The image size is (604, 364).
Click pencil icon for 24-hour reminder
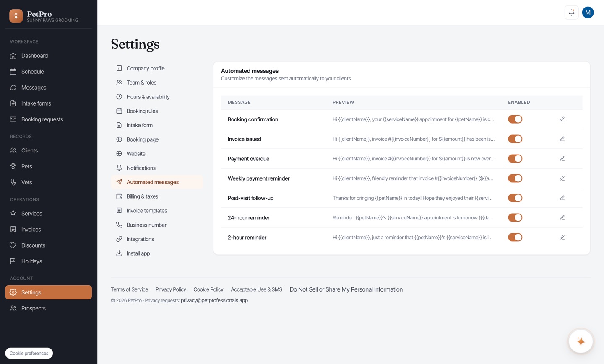click(x=562, y=218)
